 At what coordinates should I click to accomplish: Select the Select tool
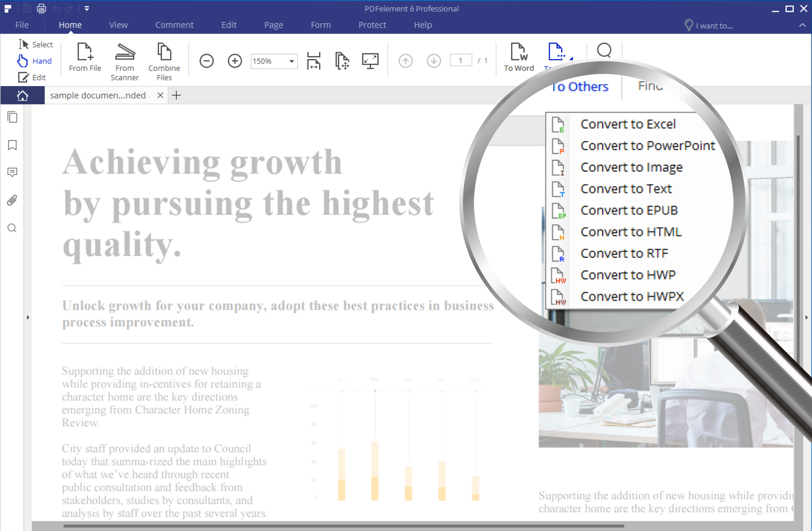(x=35, y=44)
